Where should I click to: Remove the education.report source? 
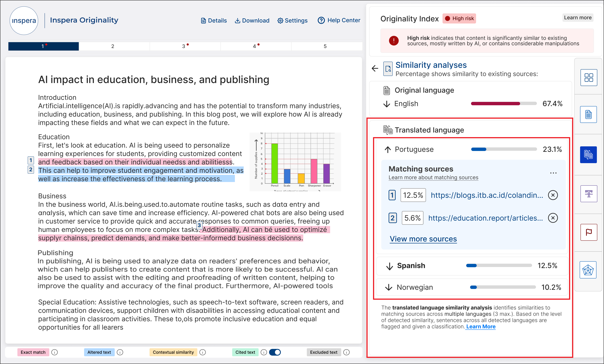point(553,218)
